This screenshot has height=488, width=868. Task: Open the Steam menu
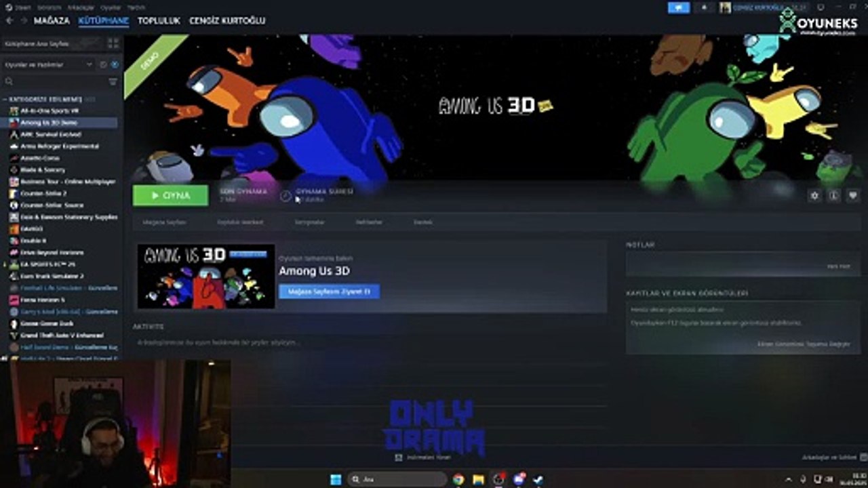(23, 7)
